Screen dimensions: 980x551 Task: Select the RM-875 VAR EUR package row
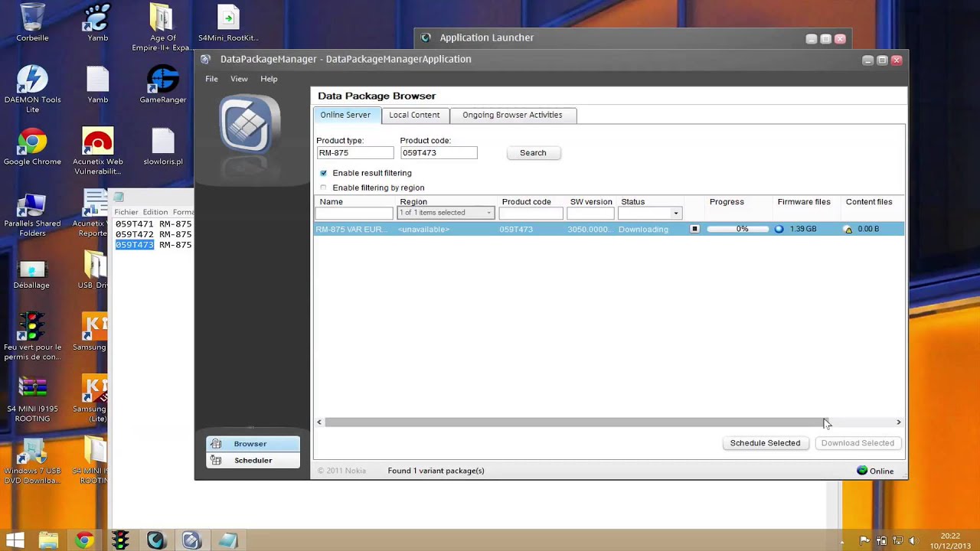(x=609, y=229)
